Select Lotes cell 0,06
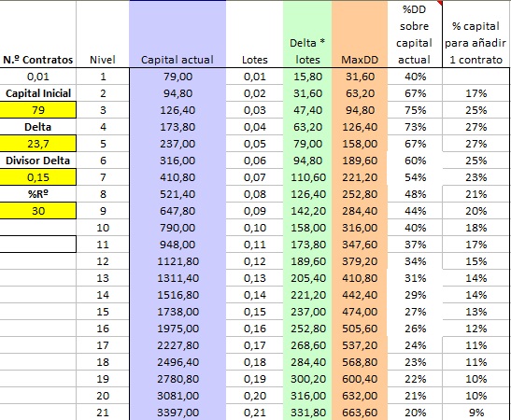 click(254, 161)
